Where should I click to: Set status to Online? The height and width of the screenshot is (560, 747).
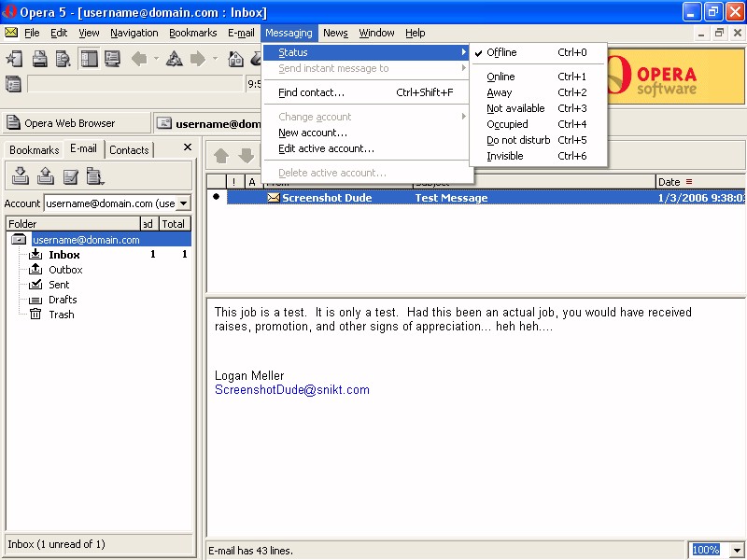[538, 77]
